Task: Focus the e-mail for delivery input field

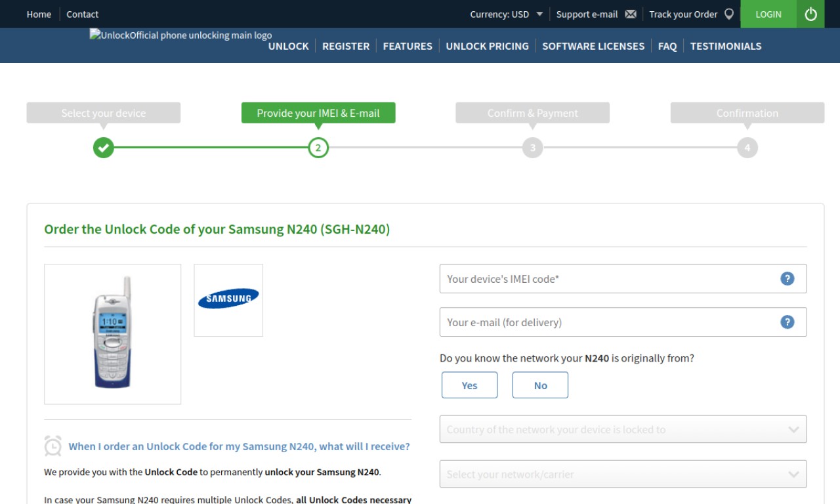Action: (x=623, y=322)
